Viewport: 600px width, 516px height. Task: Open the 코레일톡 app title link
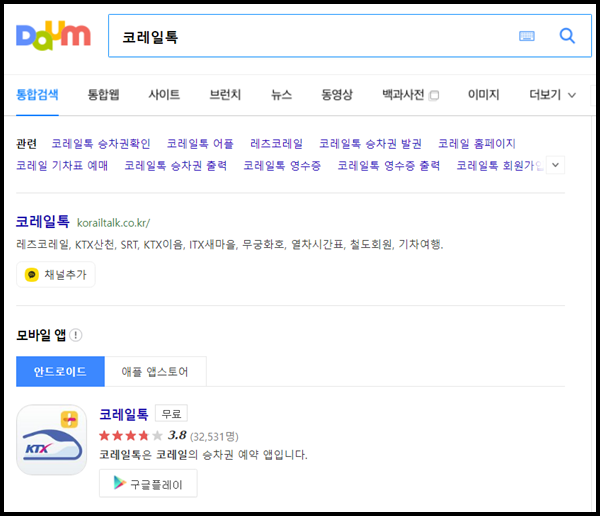[x=124, y=414]
